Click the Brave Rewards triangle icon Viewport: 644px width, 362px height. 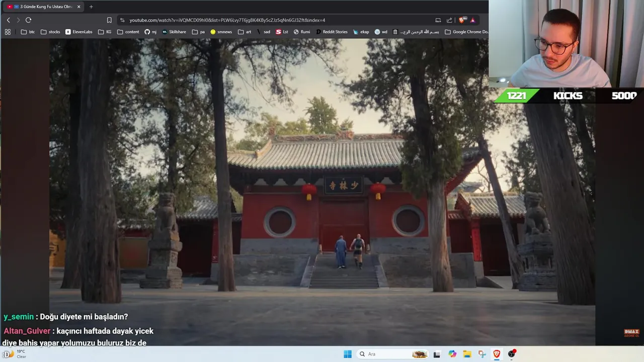[472, 20]
